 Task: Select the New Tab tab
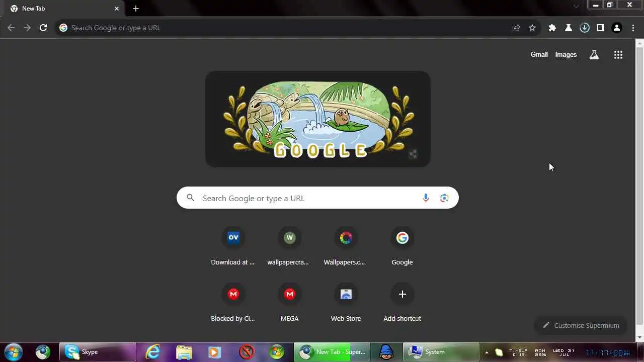click(x=64, y=9)
